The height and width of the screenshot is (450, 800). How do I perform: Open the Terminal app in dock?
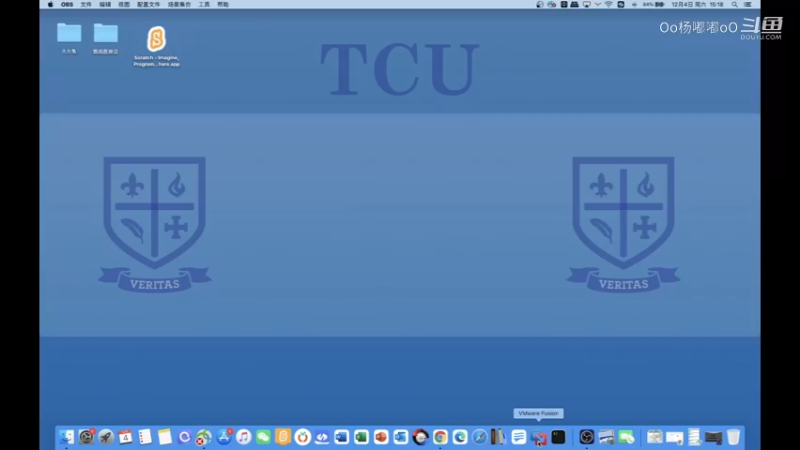[558, 437]
